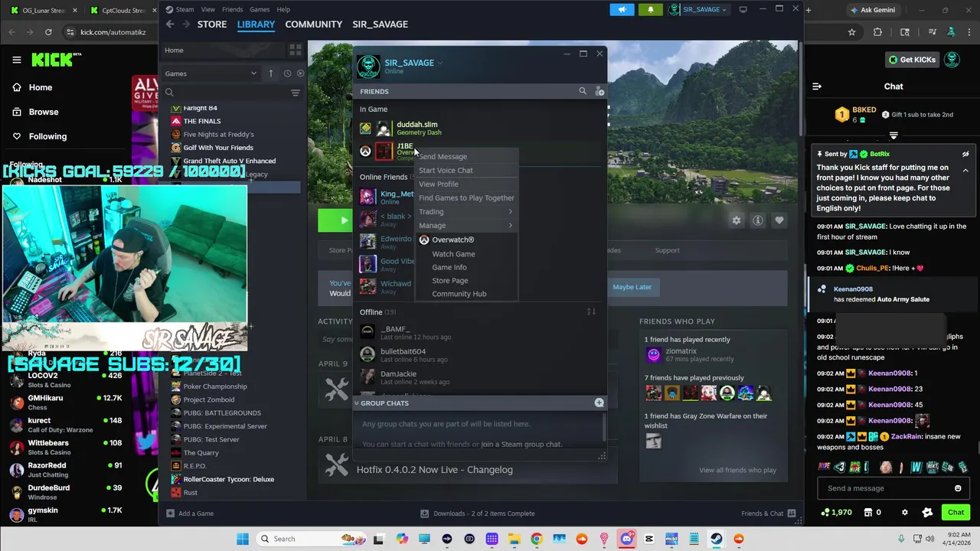Viewport: 980px width, 551px height.
Task: Click the Maybe Later button
Action: [632, 287]
